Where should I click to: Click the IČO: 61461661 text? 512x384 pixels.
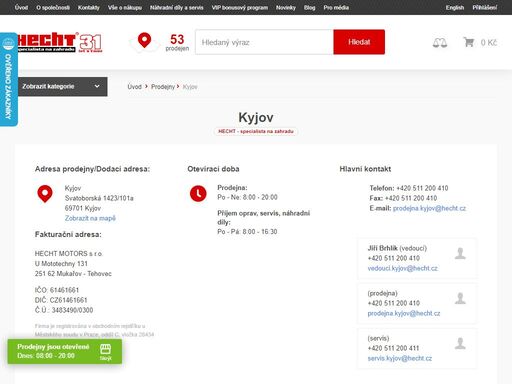point(57,290)
